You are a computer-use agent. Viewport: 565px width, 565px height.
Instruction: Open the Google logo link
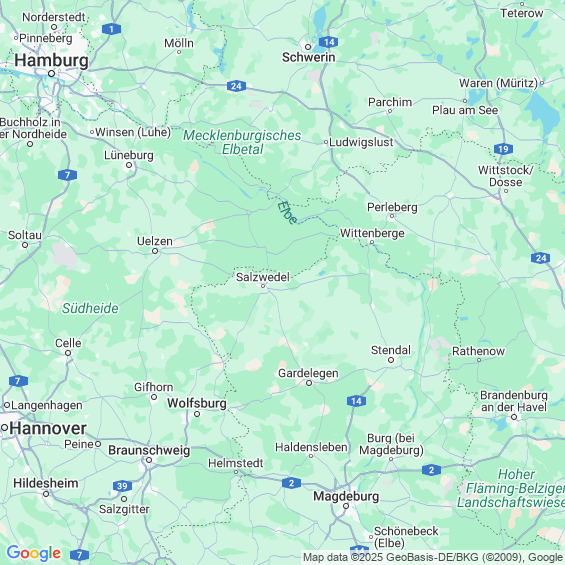point(34,553)
